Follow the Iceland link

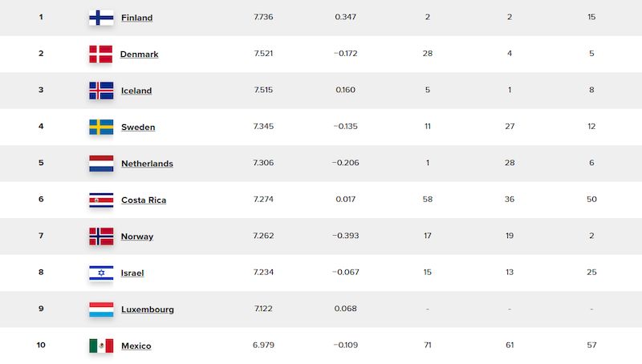pyautogui.click(x=136, y=91)
